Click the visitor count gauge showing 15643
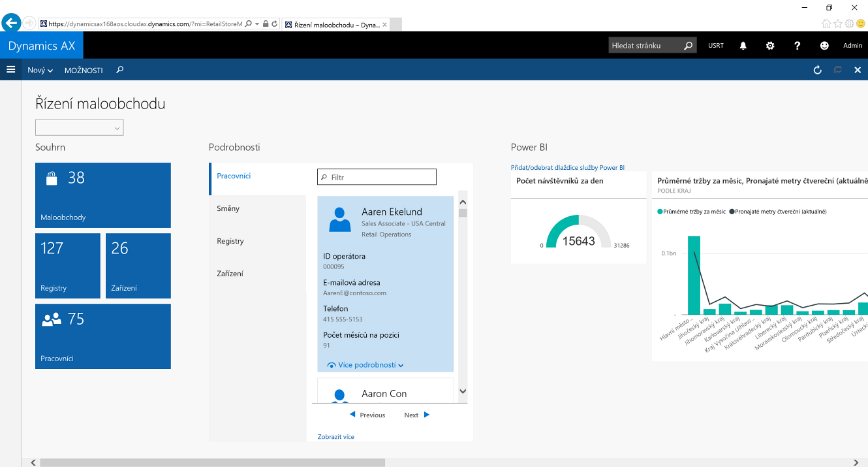868x467 pixels. [578, 233]
